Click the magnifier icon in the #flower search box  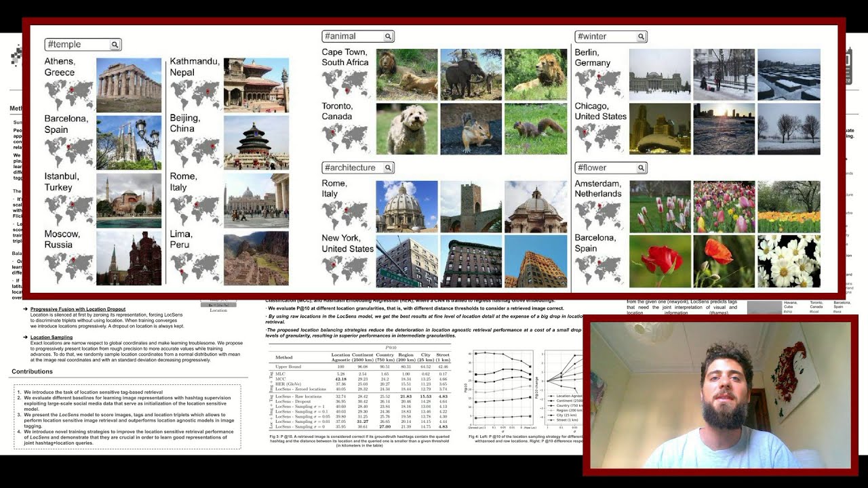[641, 167]
